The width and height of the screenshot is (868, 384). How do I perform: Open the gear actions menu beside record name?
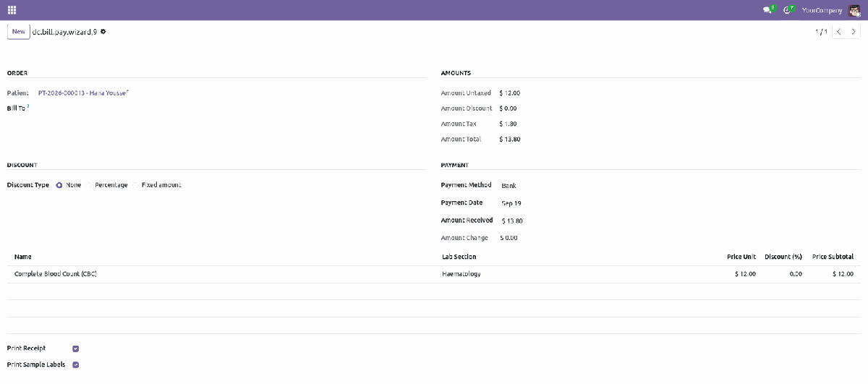coord(103,32)
